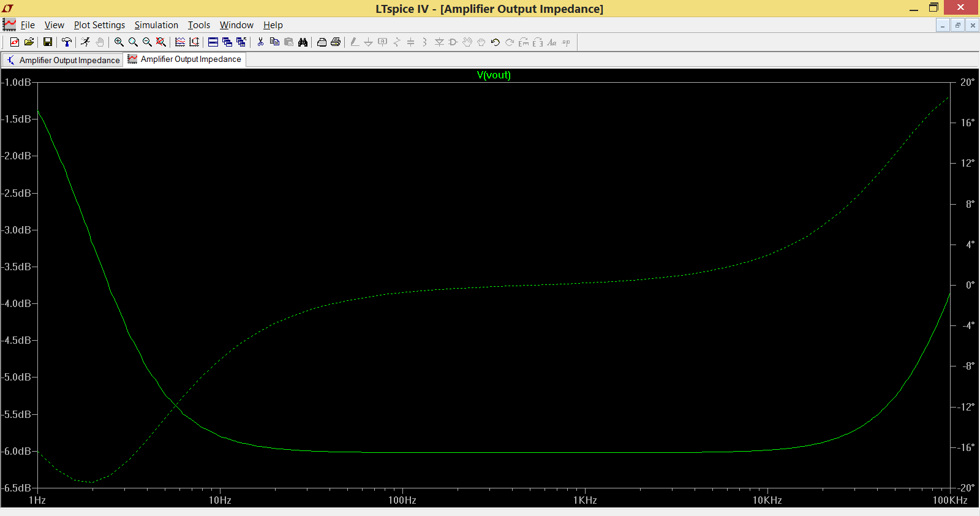Click the scissors Cut icon
The width and height of the screenshot is (980, 516).
260,42
